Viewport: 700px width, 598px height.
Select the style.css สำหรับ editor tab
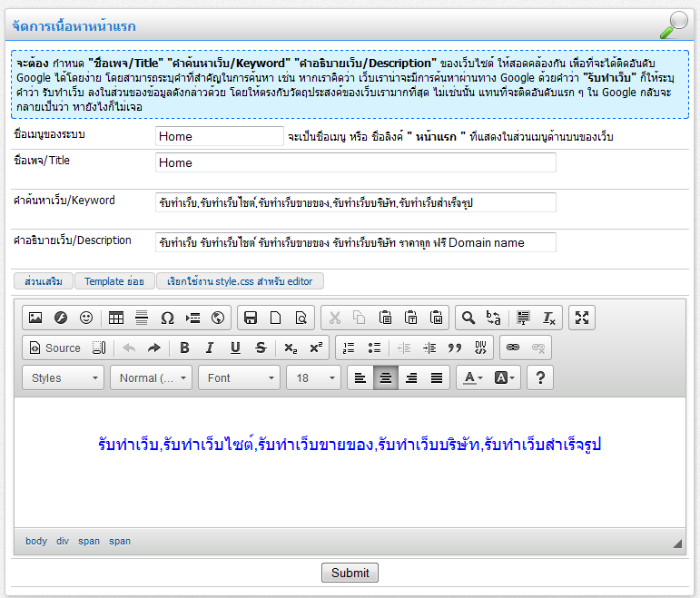tap(240, 281)
